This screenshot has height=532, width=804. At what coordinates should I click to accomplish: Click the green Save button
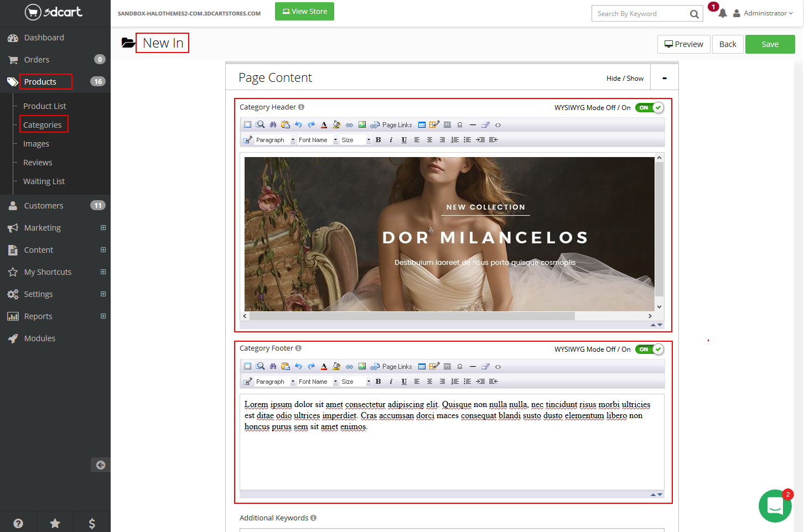[770, 44]
